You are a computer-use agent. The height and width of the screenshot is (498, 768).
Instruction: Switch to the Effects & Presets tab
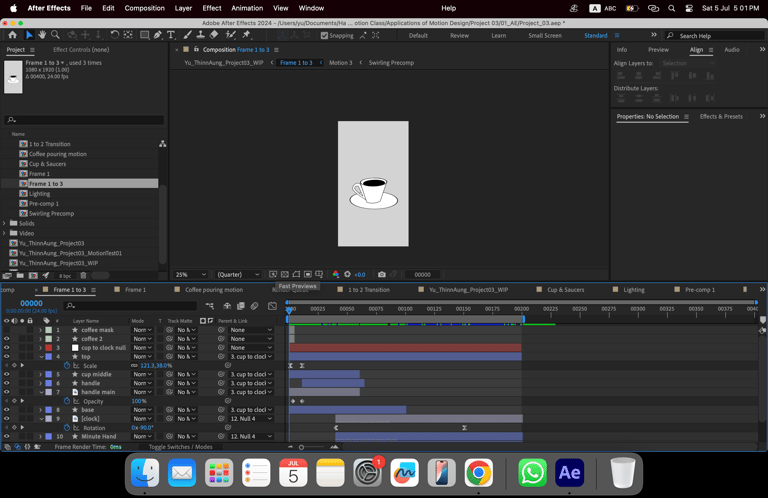click(721, 117)
